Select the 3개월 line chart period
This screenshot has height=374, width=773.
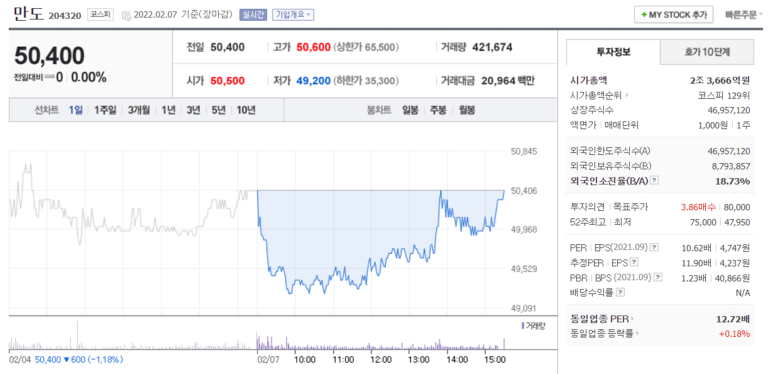139,110
